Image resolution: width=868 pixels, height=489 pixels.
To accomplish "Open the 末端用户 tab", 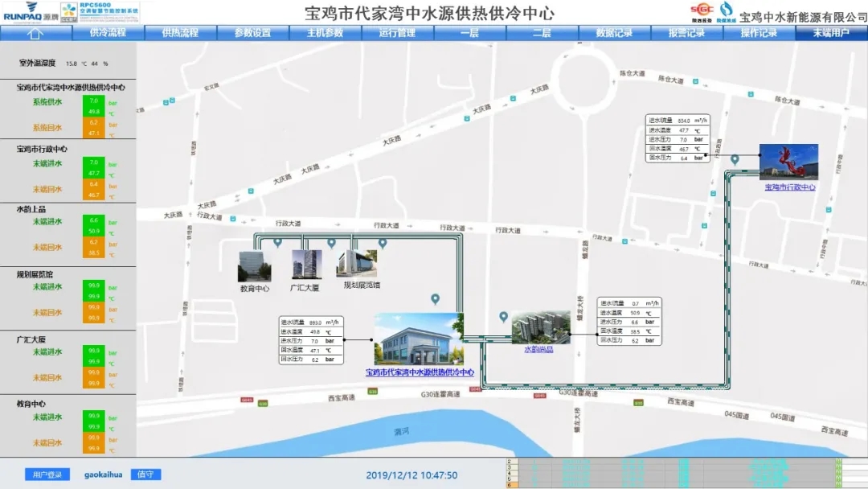I will [x=831, y=33].
